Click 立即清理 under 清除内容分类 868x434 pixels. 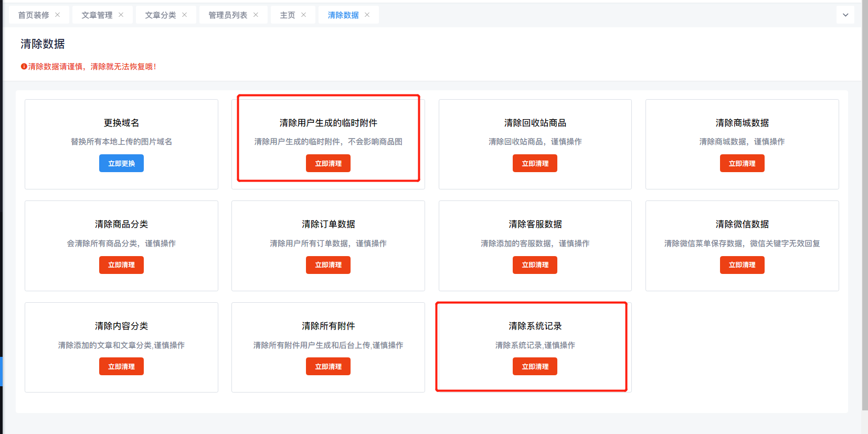click(x=121, y=366)
